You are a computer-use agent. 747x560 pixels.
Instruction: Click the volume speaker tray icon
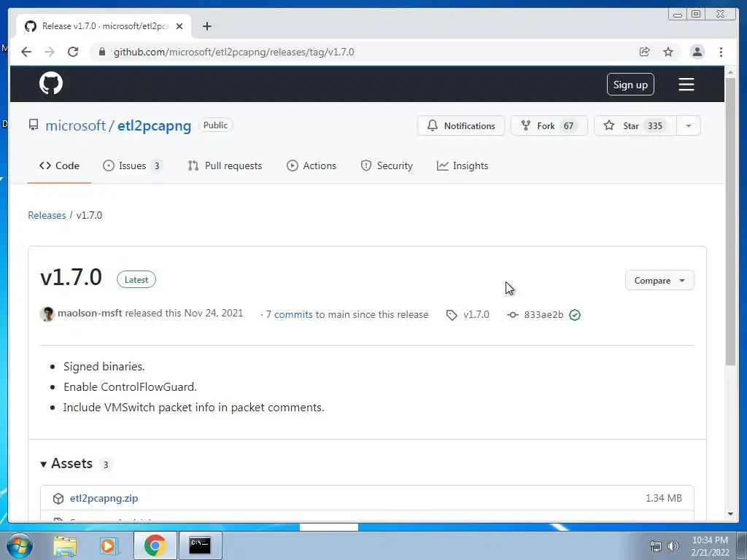pyautogui.click(x=673, y=546)
